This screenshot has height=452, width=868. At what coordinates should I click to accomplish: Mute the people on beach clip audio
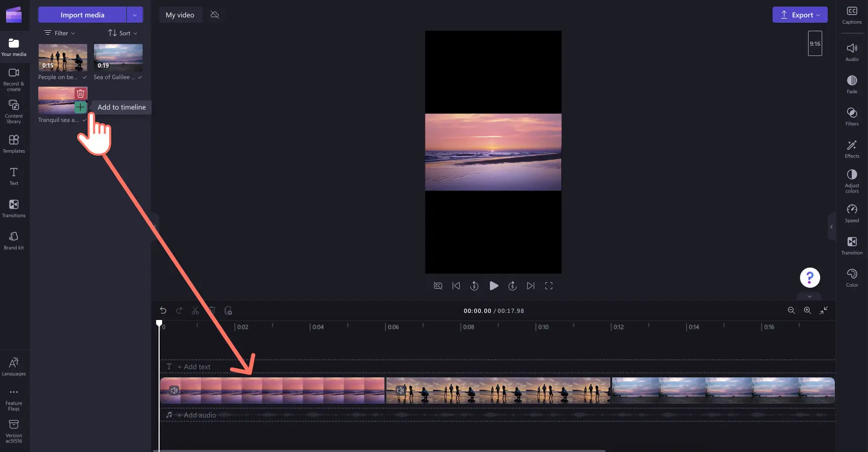tap(400, 391)
